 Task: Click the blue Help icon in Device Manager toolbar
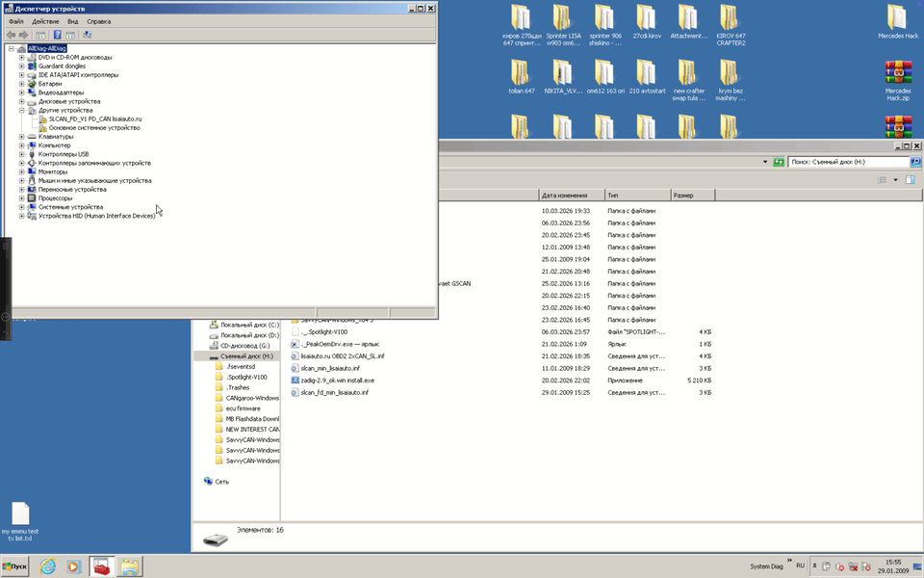(x=58, y=35)
